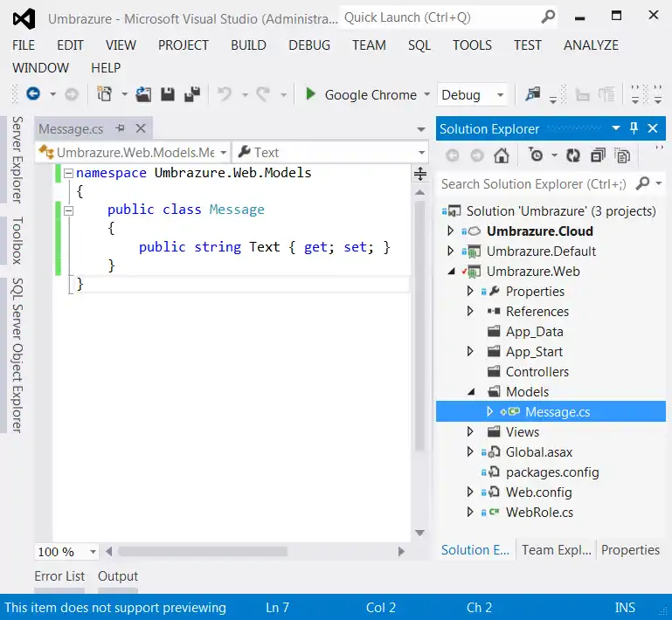Click Solution Explorer Home icon
Image resolution: width=672 pixels, height=620 pixels.
coord(502,155)
